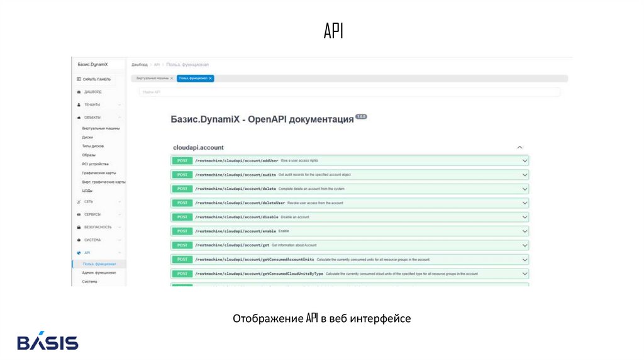Close the Польз. функционал tab
This screenshot has width=644, height=361.
tap(210, 79)
